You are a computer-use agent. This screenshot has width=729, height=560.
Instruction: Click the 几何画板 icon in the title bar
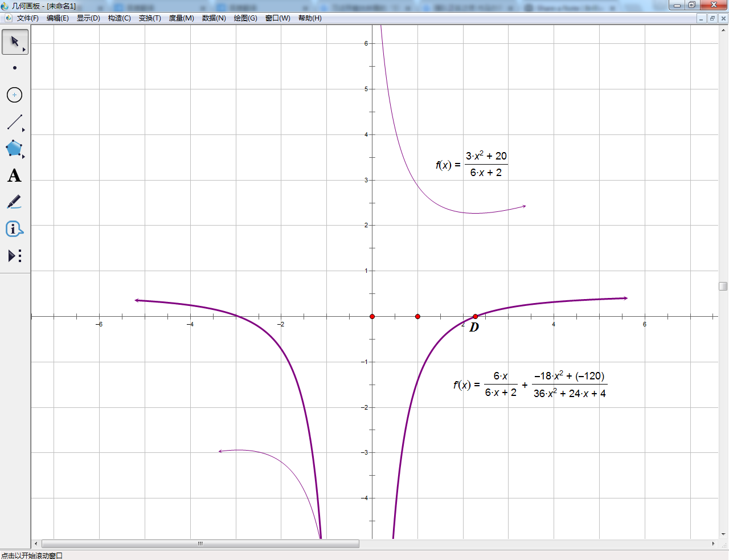(6, 5)
